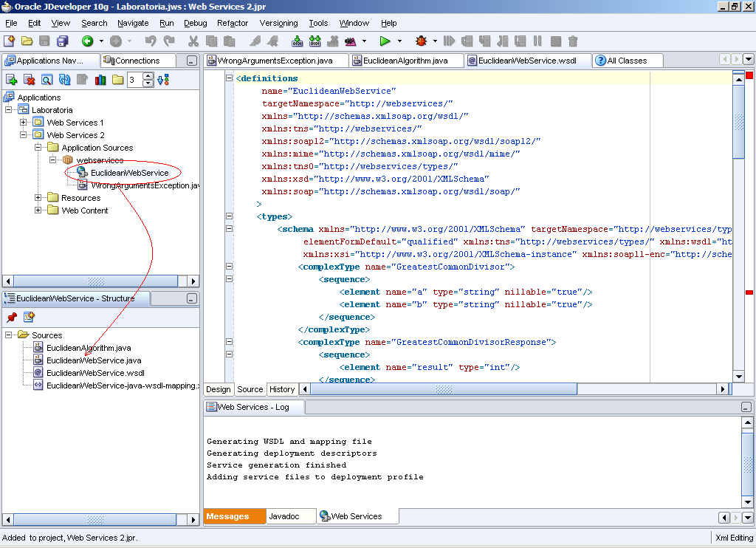Image resolution: width=756 pixels, height=548 pixels.
Task: Click the sort arrow icon in navigator toolbar
Action: tap(163, 80)
